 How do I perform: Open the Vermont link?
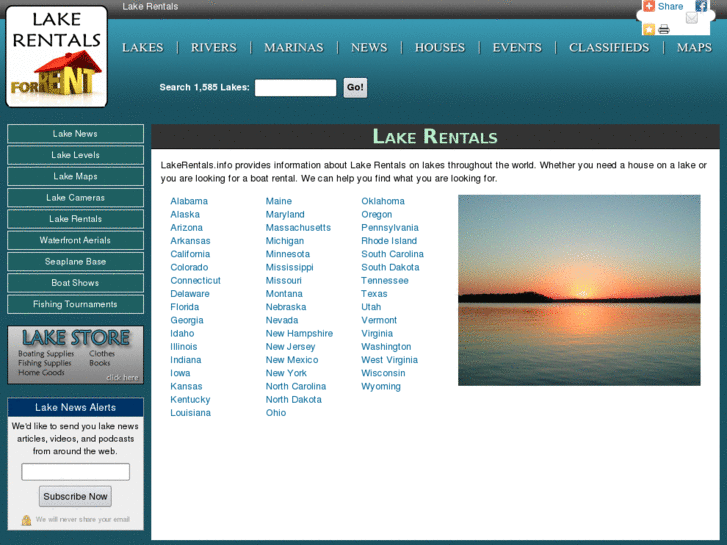click(x=379, y=320)
